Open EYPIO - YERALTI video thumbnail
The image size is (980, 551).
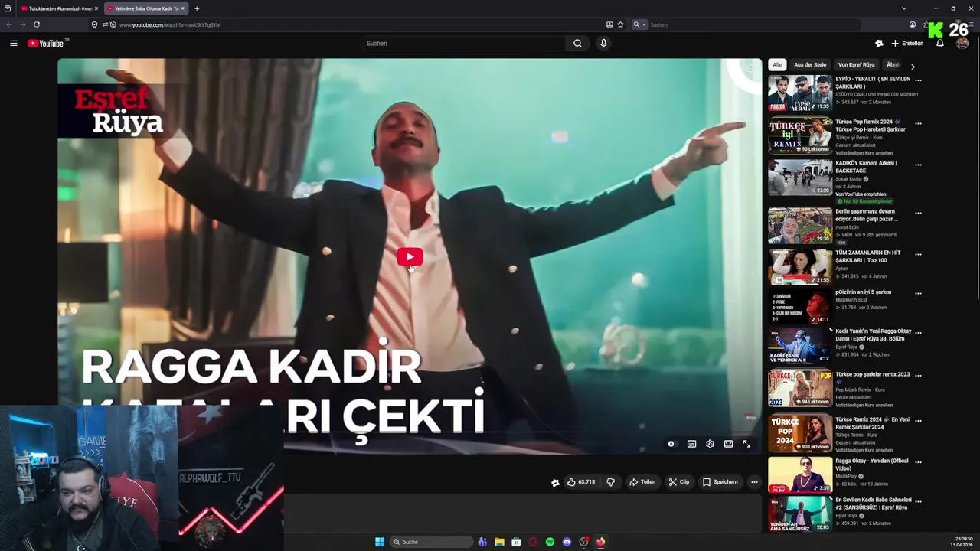pos(800,93)
